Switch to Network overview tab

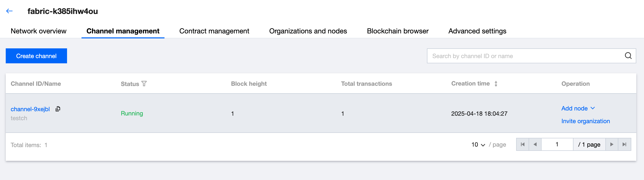point(38,31)
